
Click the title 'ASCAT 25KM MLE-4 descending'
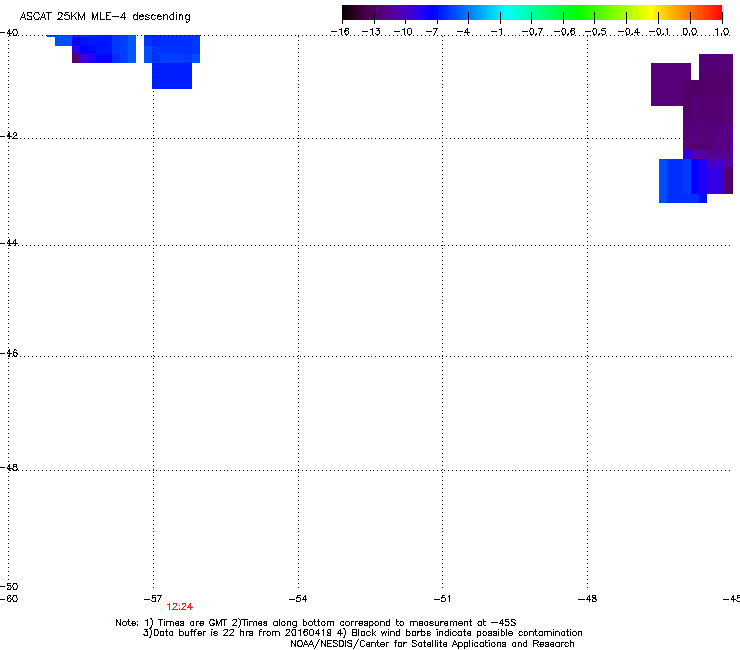[x=105, y=17]
